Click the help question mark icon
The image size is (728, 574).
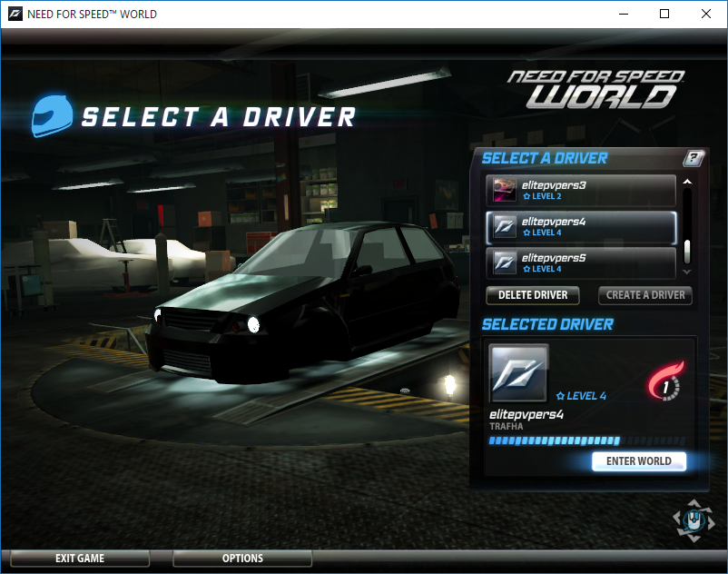[694, 158]
